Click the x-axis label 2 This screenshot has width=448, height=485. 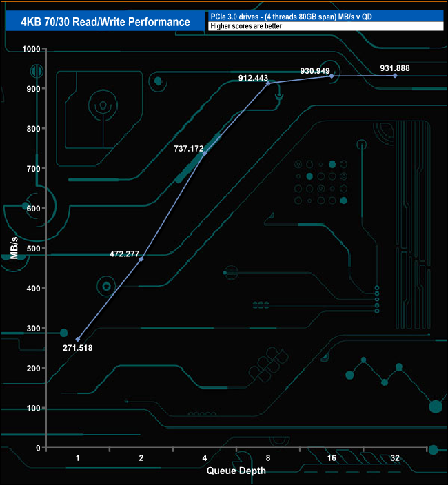(x=141, y=457)
